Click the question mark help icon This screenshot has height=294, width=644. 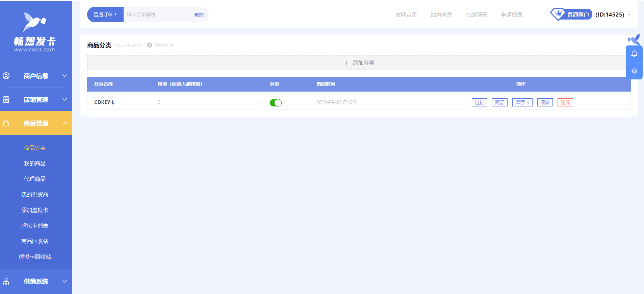[150, 45]
